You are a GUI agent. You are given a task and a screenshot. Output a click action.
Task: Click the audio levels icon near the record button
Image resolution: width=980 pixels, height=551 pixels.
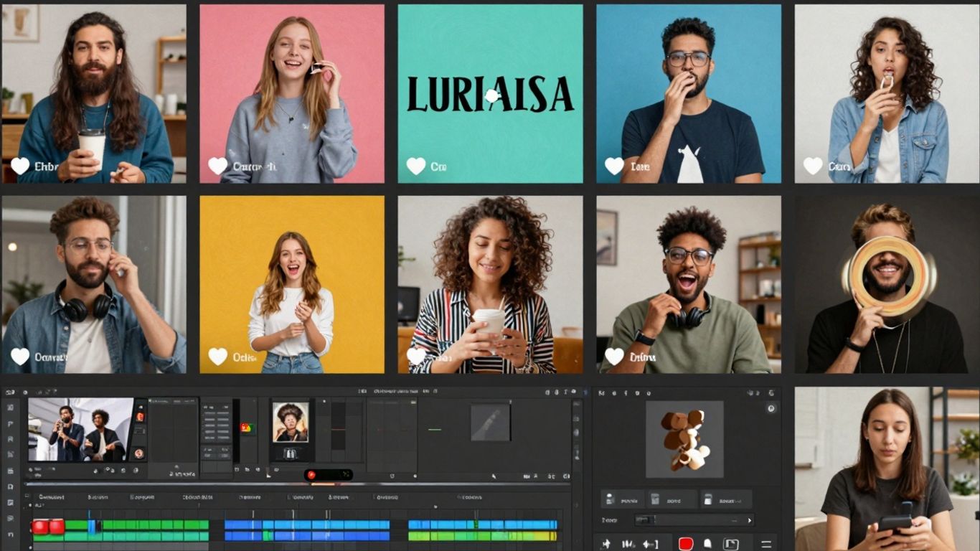click(629, 544)
